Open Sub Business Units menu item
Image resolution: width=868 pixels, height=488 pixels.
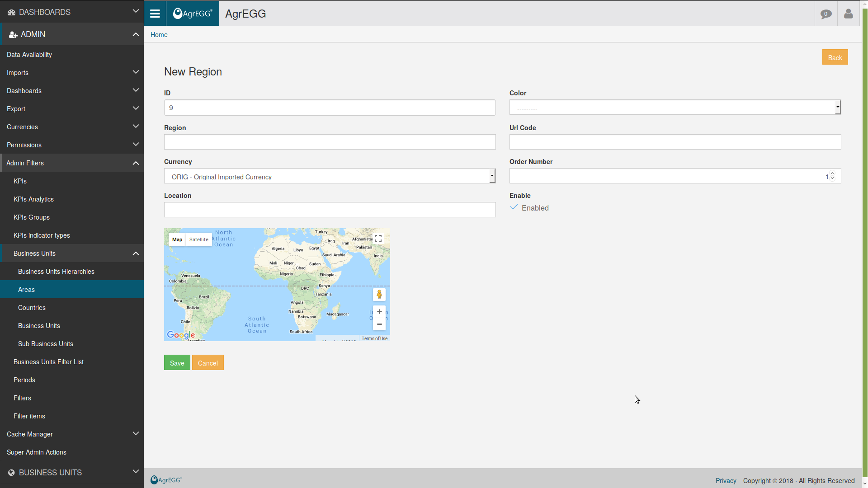coord(72,344)
